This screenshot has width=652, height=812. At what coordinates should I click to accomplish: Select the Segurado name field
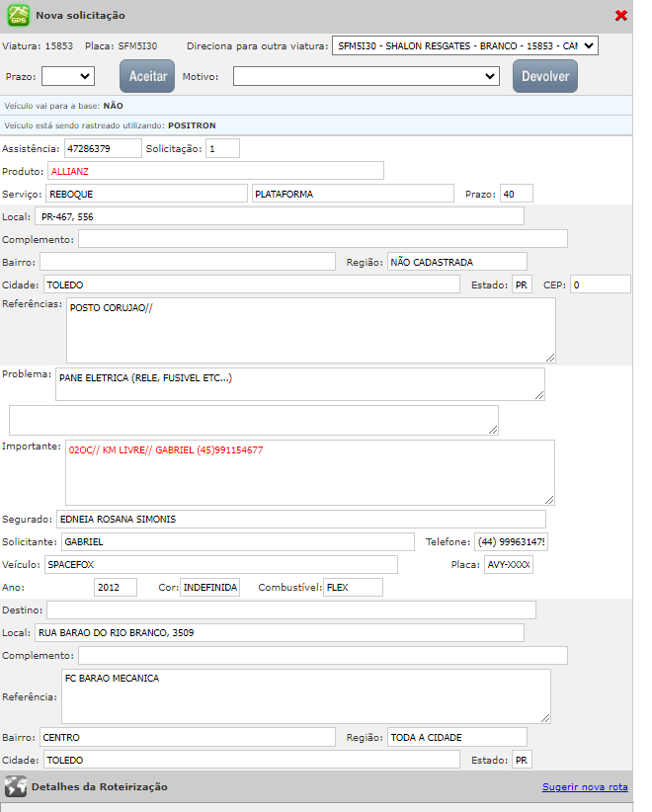301,519
